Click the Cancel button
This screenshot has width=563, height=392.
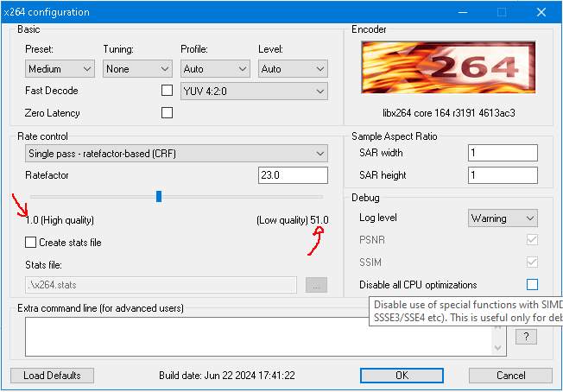pyautogui.click(x=510, y=376)
